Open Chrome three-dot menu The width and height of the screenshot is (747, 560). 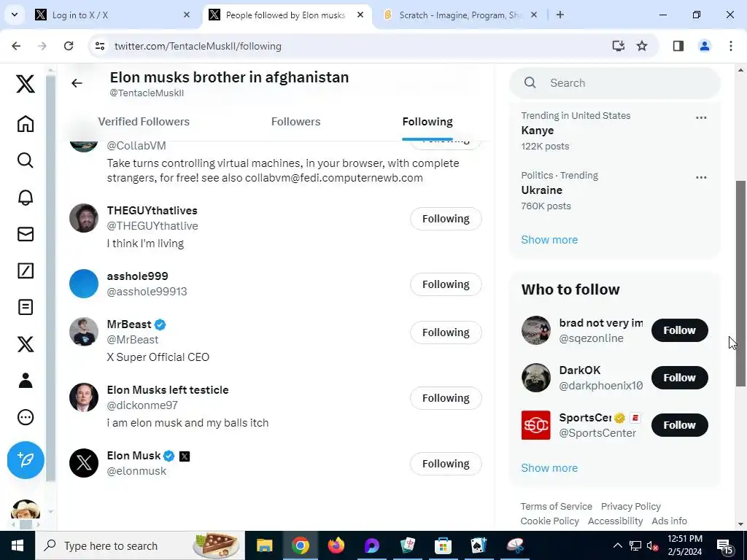tap(731, 46)
